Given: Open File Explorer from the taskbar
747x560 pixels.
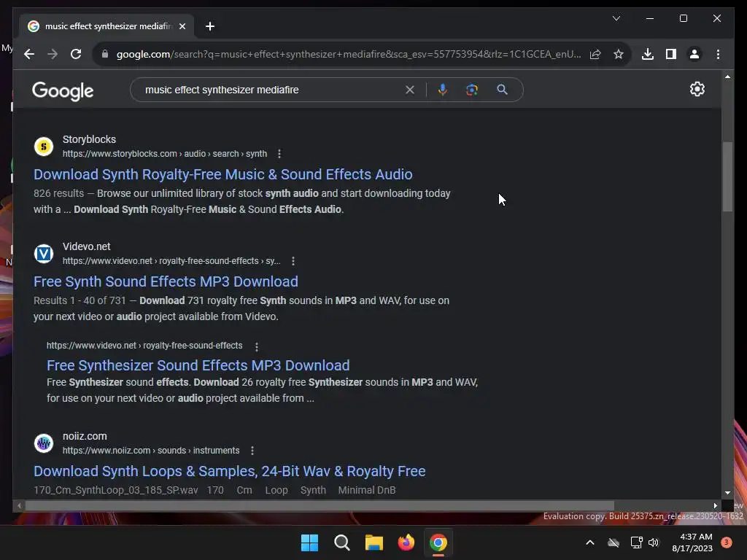Looking at the screenshot, I should tap(374, 542).
